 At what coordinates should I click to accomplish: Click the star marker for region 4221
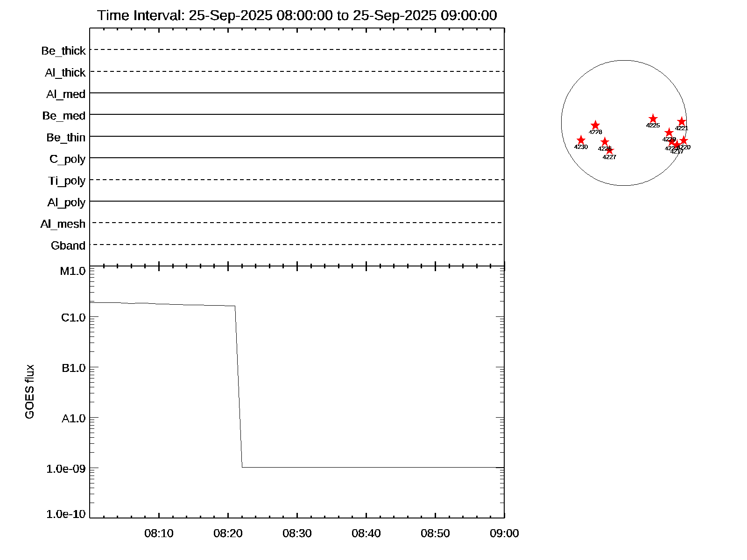(682, 122)
